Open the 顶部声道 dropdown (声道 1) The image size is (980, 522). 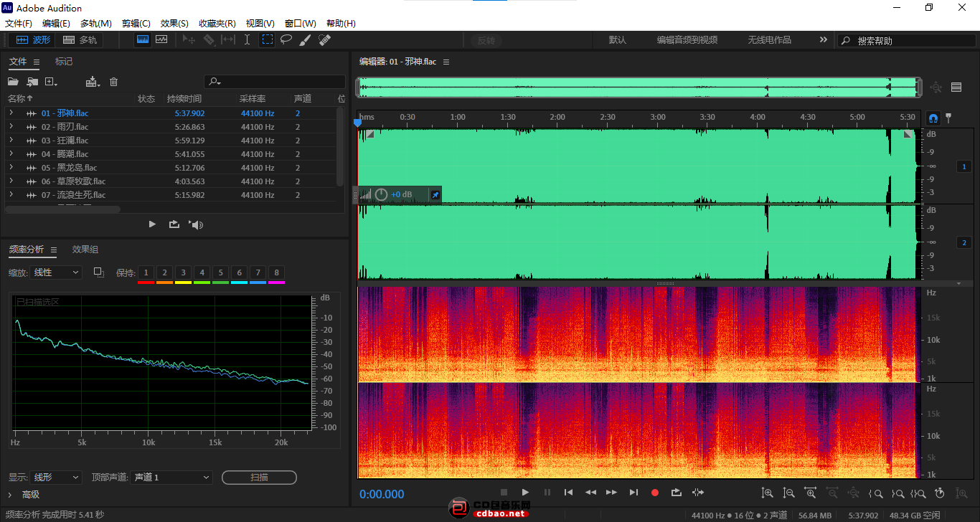pos(172,477)
